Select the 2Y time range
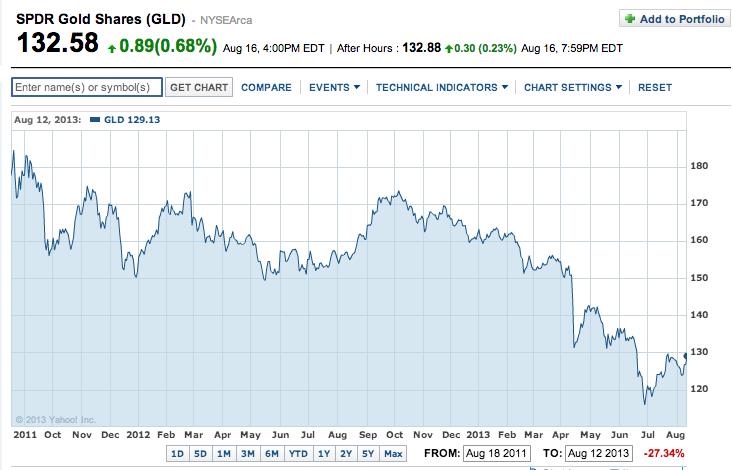Screen dimensions: 733x470 346,454
